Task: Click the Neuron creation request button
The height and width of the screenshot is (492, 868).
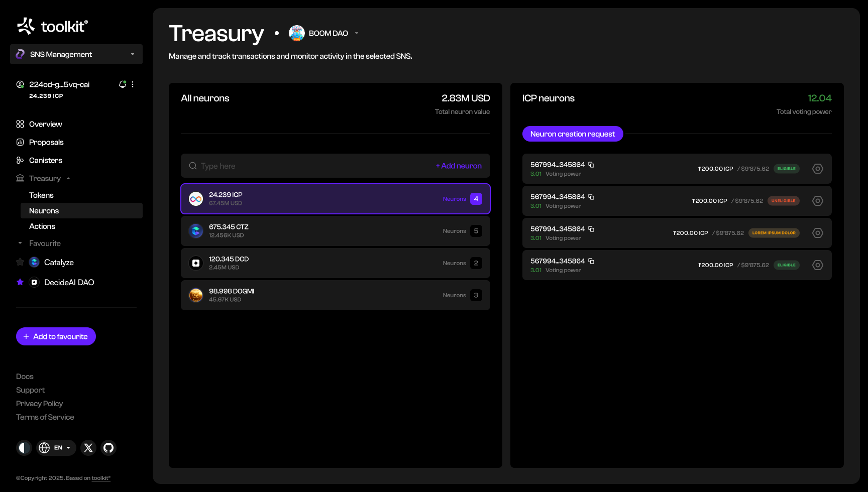Action: click(573, 134)
